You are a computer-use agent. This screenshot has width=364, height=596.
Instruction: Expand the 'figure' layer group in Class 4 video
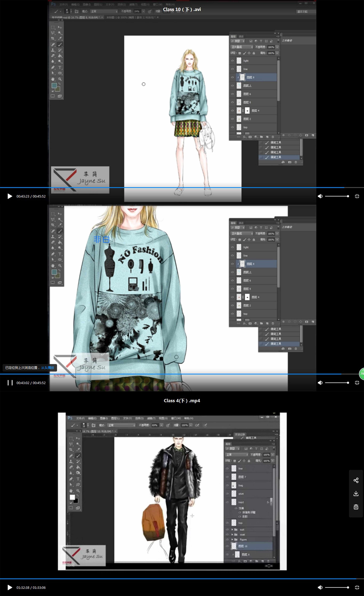tap(232, 539)
